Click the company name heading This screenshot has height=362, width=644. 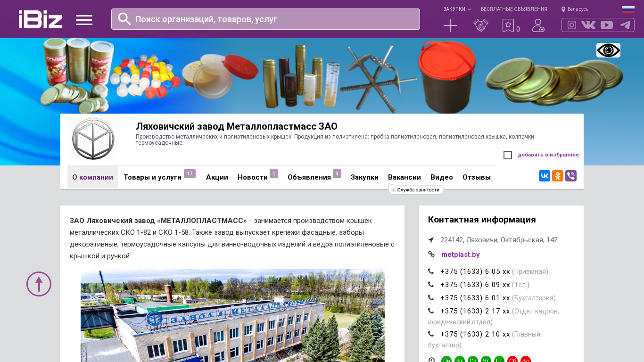point(237,126)
